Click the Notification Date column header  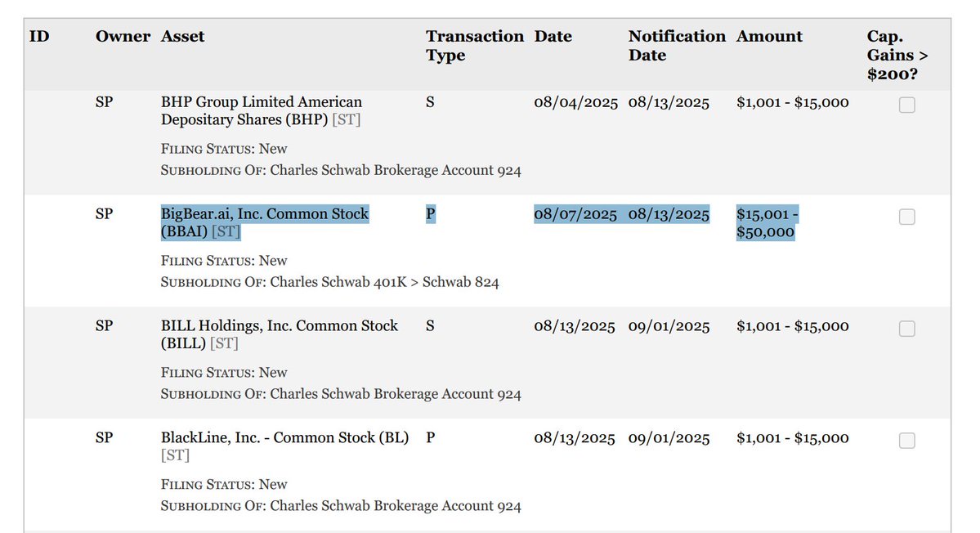click(x=676, y=46)
